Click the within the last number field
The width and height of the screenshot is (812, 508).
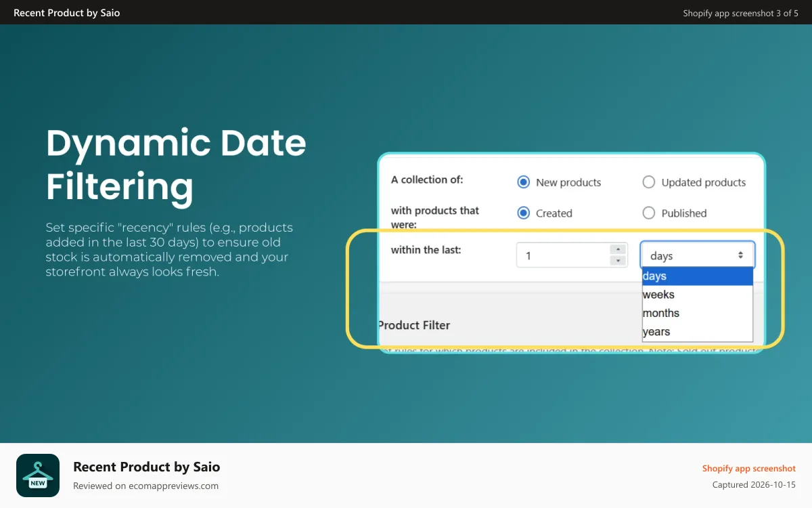click(572, 255)
